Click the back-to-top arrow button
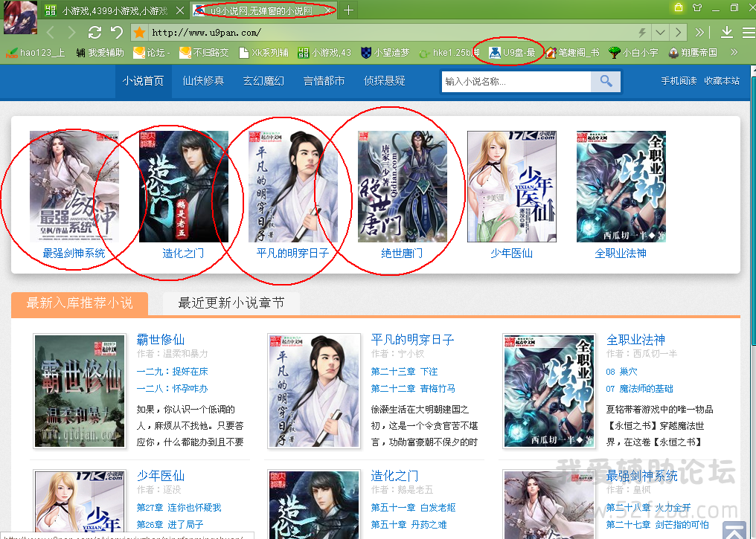This screenshot has height=539, width=756. 735,530
